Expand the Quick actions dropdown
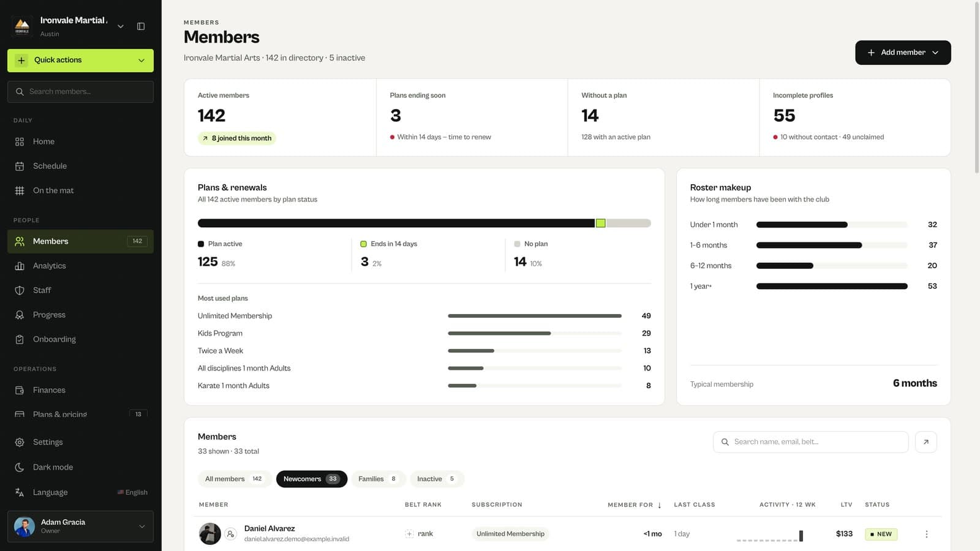The width and height of the screenshot is (980, 551). [80, 61]
